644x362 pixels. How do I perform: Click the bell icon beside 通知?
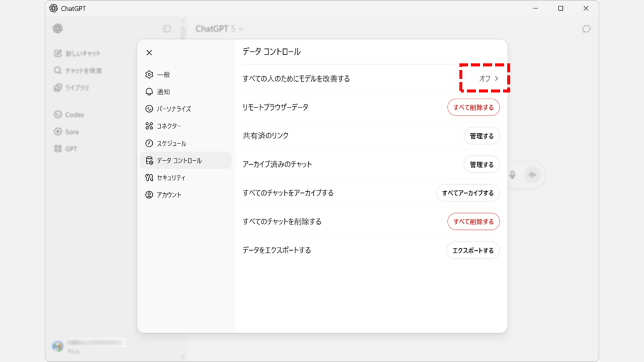tap(149, 92)
